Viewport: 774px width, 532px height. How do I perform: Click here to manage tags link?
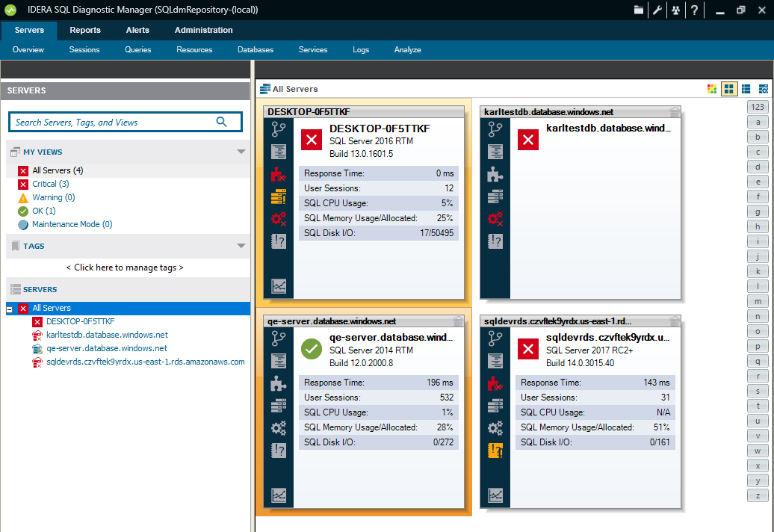click(x=125, y=267)
